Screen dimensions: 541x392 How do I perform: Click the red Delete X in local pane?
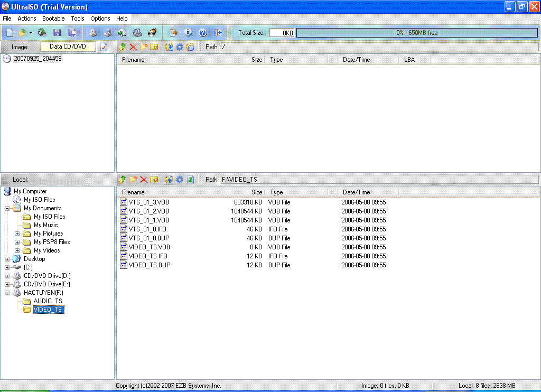(x=144, y=180)
